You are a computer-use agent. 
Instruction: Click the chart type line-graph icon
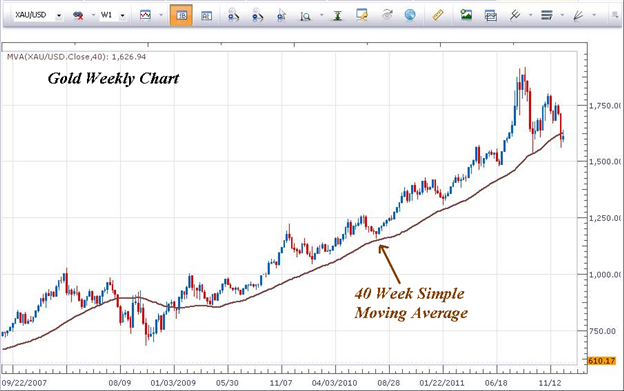pyautogui.click(x=145, y=16)
